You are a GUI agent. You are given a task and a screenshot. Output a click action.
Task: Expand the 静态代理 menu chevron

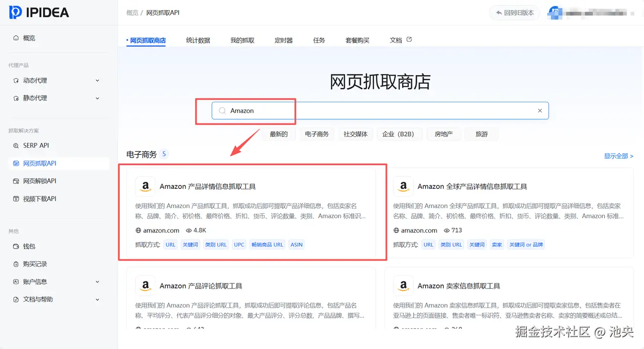[98, 98]
